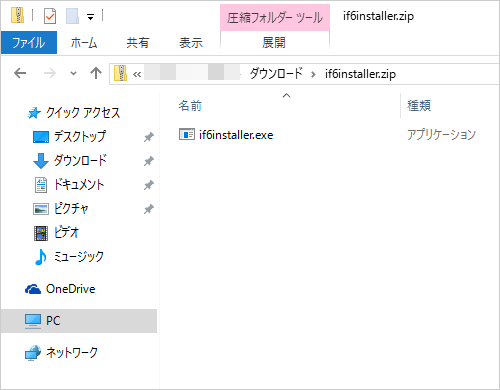Viewport: 500px width, 390px height.
Task: Sort by the 種類 column header
Action: tap(419, 106)
